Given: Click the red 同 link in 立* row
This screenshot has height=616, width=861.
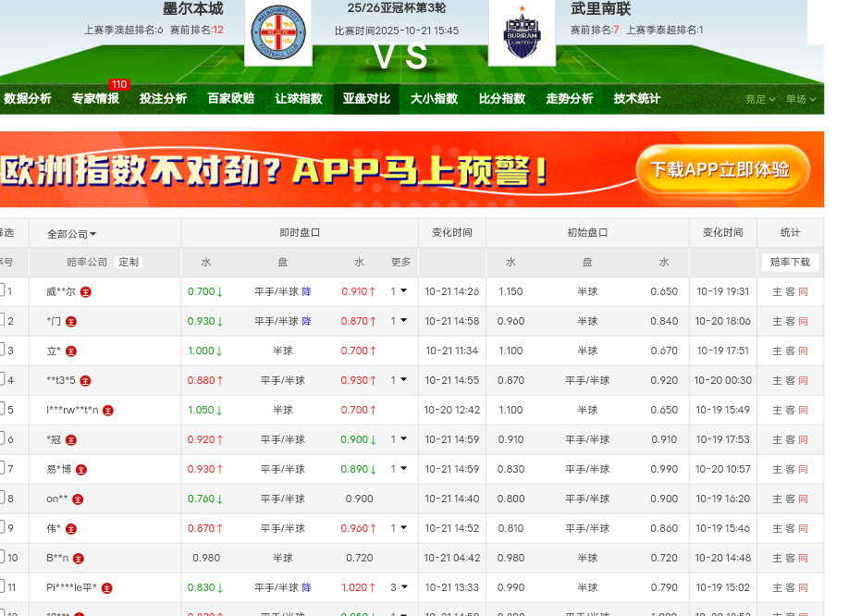Looking at the screenshot, I should pos(803,351).
